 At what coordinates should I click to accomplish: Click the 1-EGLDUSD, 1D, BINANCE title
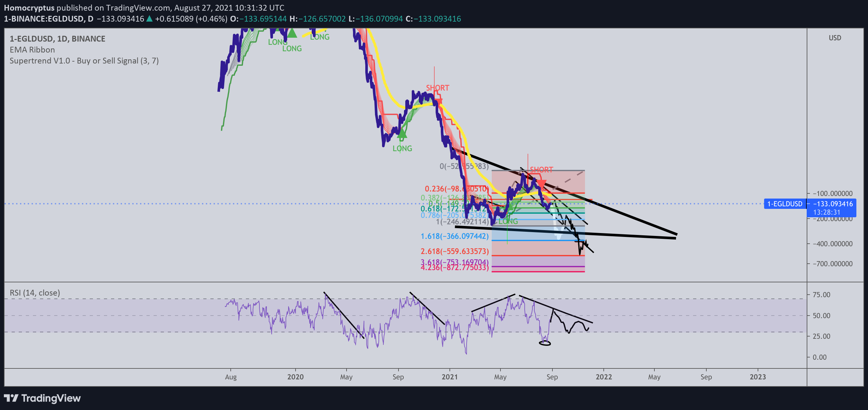pos(57,39)
